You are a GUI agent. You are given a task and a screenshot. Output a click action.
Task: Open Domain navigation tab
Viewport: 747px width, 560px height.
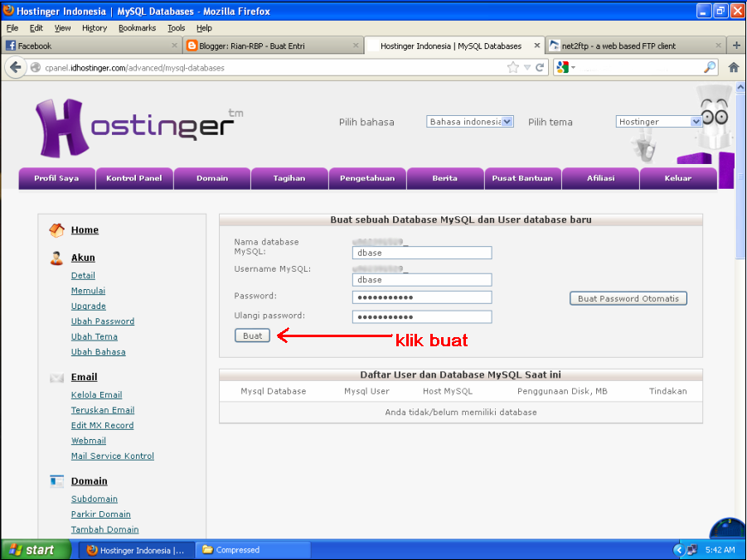tap(212, 178)
